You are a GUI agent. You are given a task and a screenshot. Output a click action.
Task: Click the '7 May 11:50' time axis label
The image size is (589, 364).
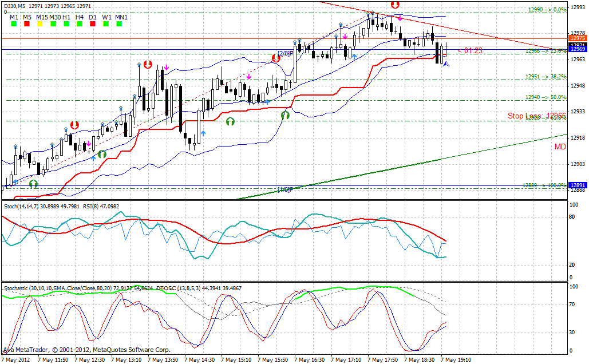[x=53, y=360]
